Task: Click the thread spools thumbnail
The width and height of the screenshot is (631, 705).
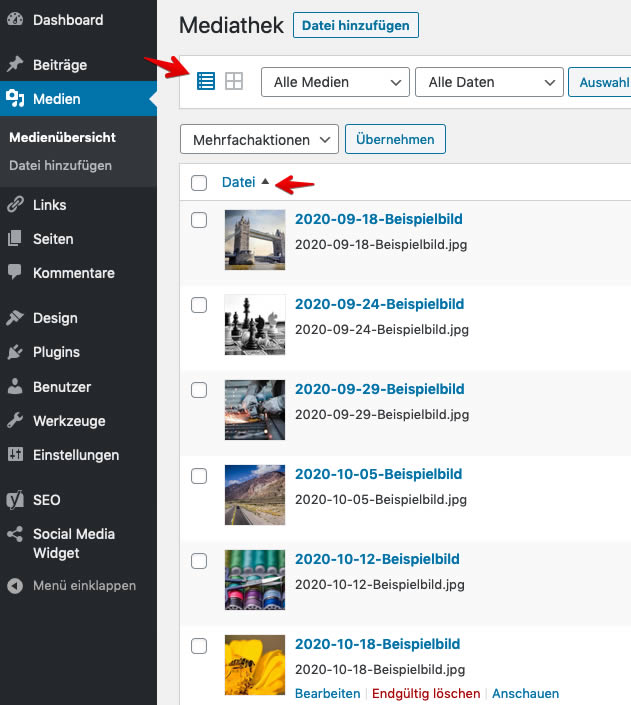Action: (255, 580)
